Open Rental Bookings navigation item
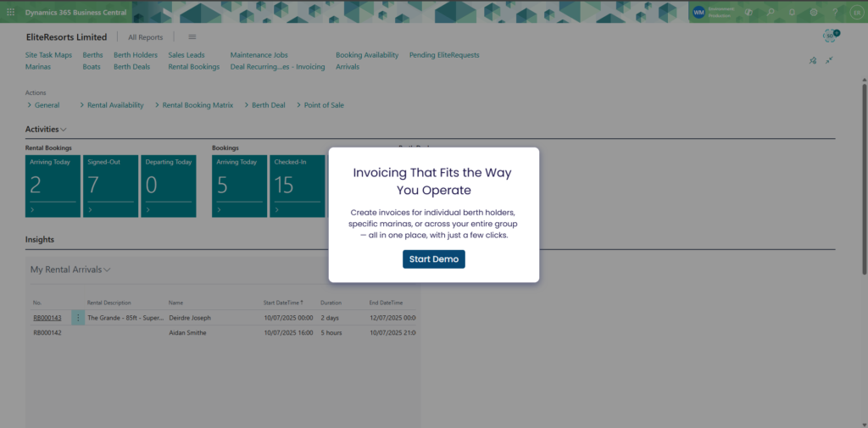Image resolution: width=868 pixels, height=428 pixels. coord(194,66)
